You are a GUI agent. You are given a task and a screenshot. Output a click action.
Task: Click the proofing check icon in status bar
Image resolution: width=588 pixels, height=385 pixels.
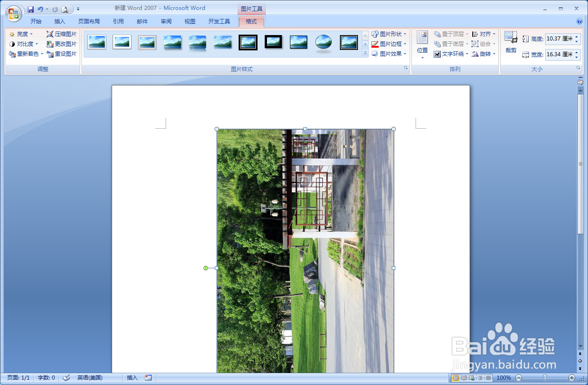(x=66, y=378)
